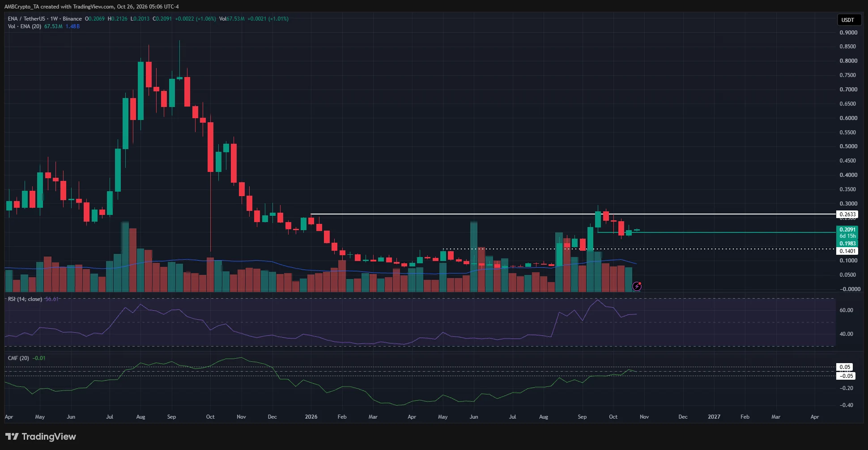Click the lightning bolt go-to-realtime icon
Image resolution: width=868 pixels, height=450 pixels.
pos(637,286)
